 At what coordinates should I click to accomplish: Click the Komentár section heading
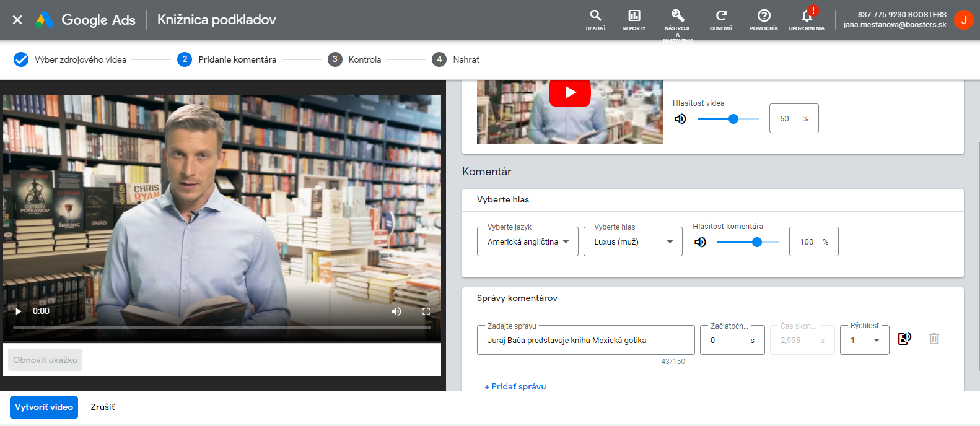click(487, 172)
